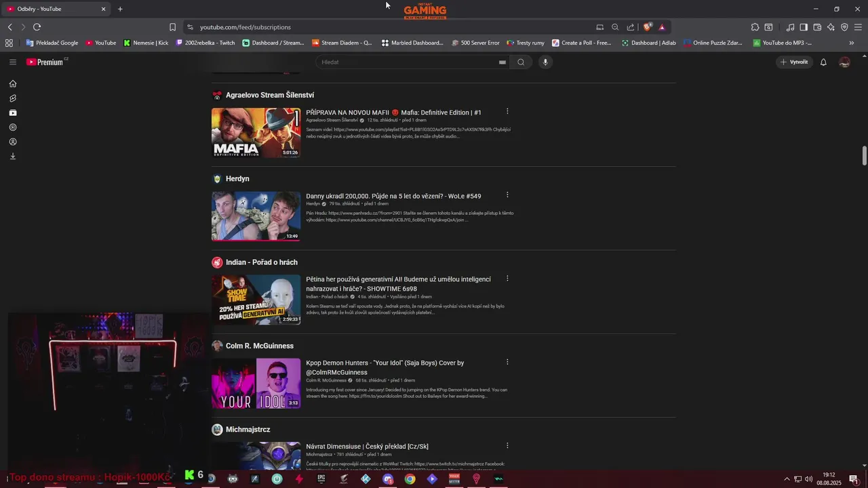This screenshot has height=488, width=868.
Task: Open Nemesie | Kick bookmark
Action: coord(146,43)
